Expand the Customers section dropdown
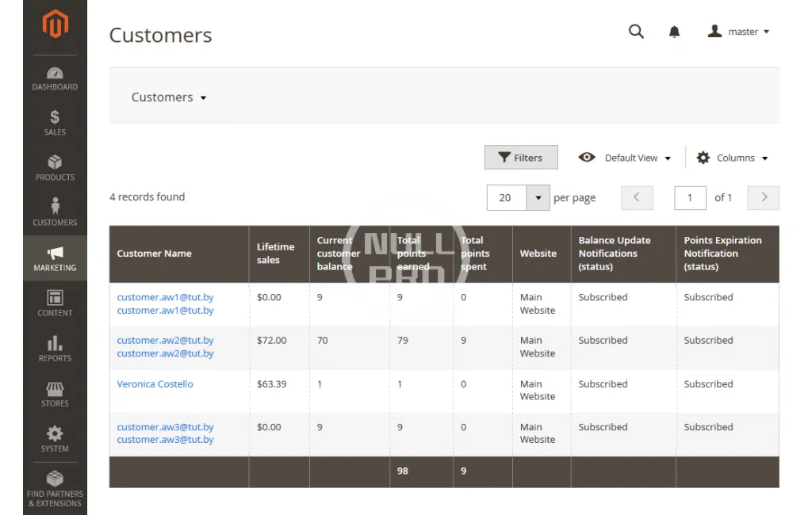The width and height of the screenshot is (812, 515). coord(169,97)
